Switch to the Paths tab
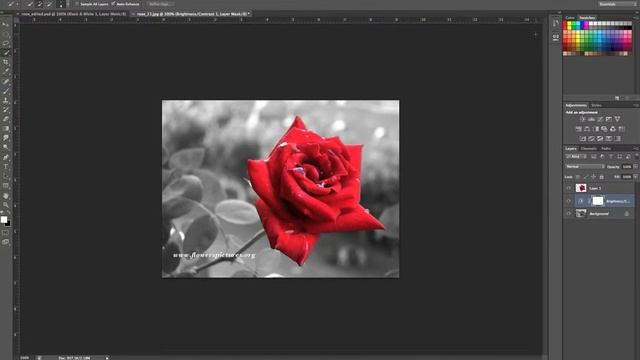This screenshot has height=360, width=640. [x=606, y=149]
